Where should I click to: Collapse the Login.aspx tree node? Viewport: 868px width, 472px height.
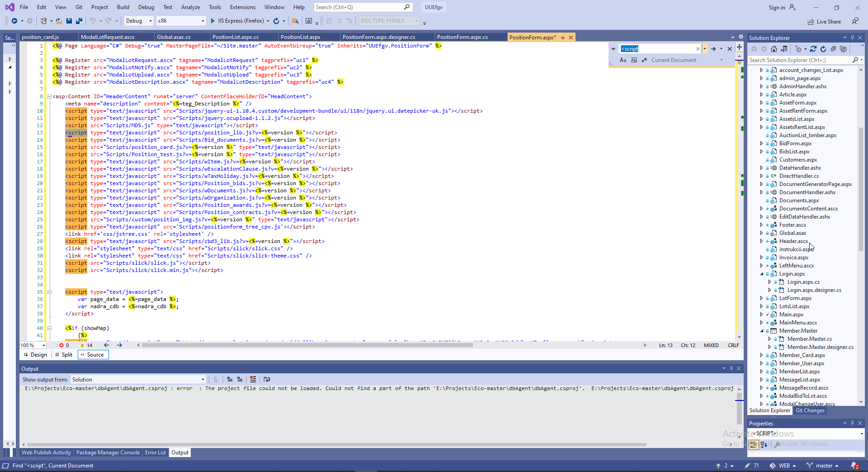762,274
